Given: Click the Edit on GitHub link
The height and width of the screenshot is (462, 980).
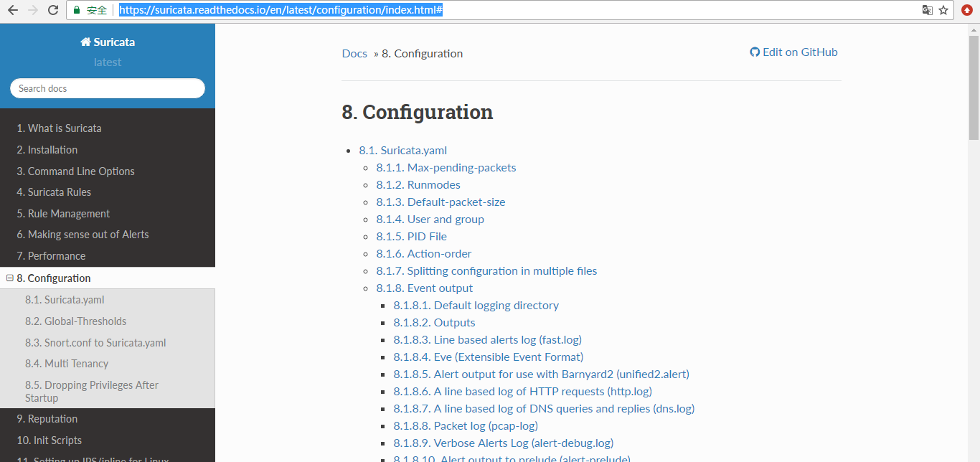Looking at the screenshot, I should pos(793,52).
